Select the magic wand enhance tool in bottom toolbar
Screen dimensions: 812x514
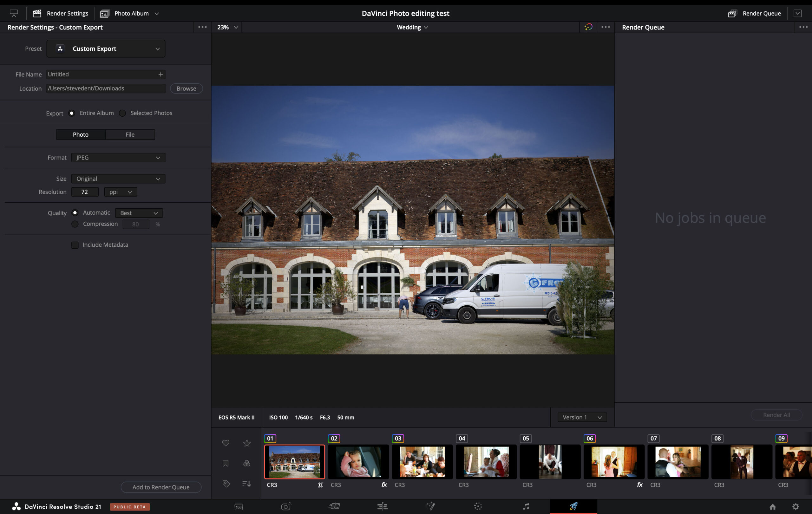tap(431, 506)
